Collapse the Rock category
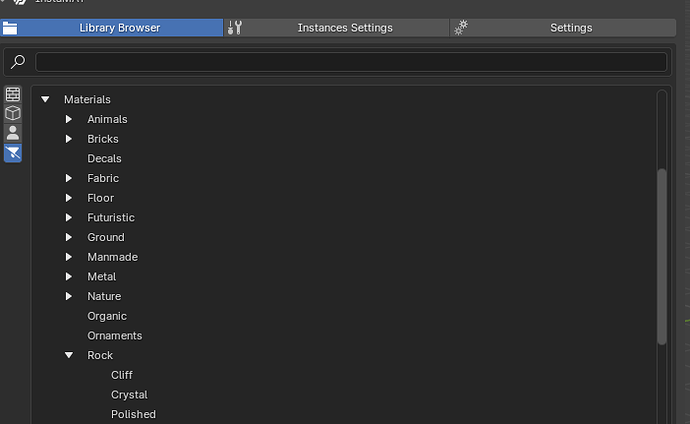Image resolution: width=690 pixels, height=424 pixels. click(x=69, y=355)
